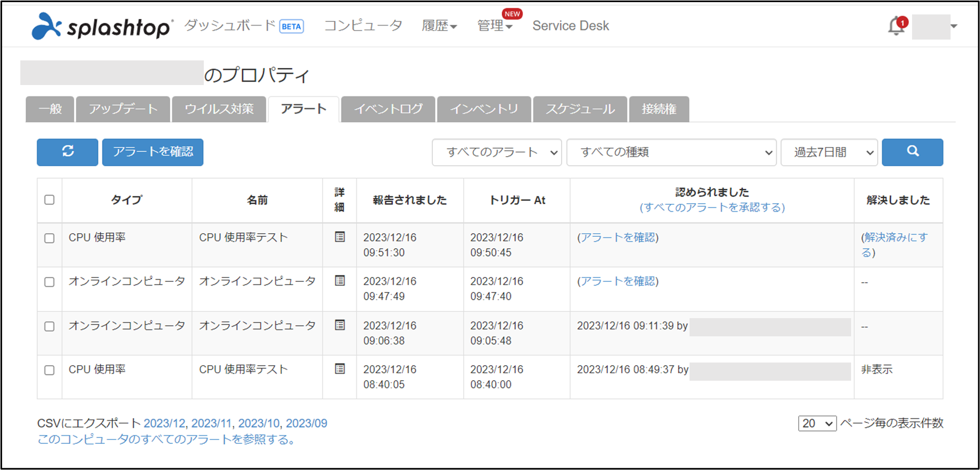Image resolution: width=980 pixels, height=470 pixels.
Task: Expand the 管理 menu
Action: pyautogui.click(x=495, y=26)
